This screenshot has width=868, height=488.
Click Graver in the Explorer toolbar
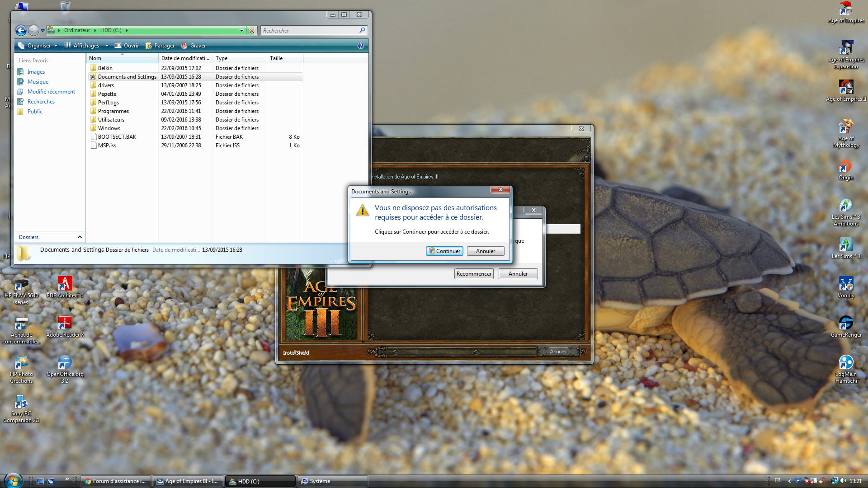coord(193,46)
